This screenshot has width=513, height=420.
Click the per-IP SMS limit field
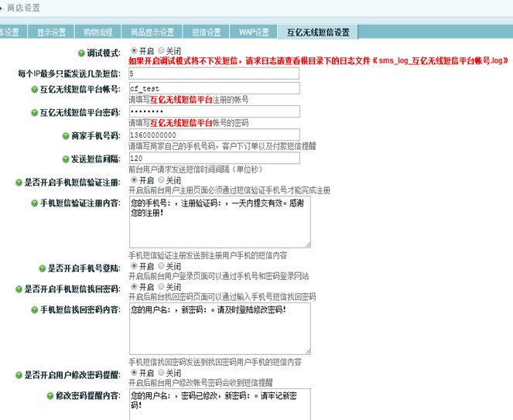214,73
